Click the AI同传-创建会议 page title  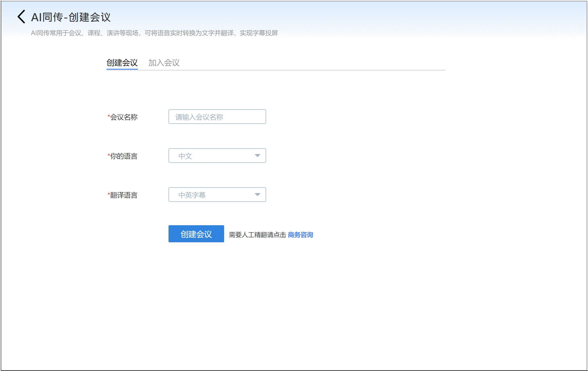coord(71,17)
